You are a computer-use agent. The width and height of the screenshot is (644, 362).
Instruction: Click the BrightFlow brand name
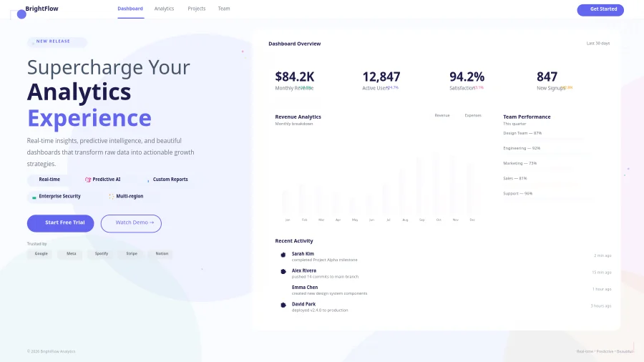click(42, 9)
